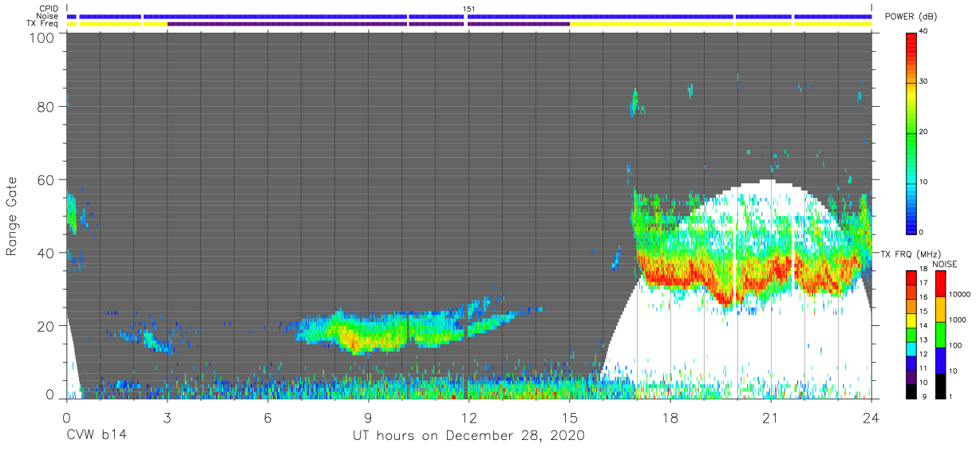
Task: Click the 100 range gate tick label
Action: click(41, 37)
